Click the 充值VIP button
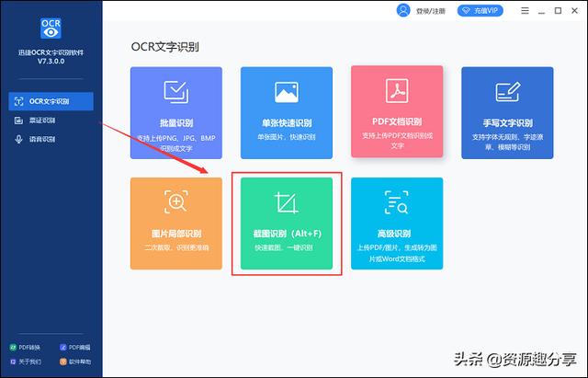 (x=480, y=11)
